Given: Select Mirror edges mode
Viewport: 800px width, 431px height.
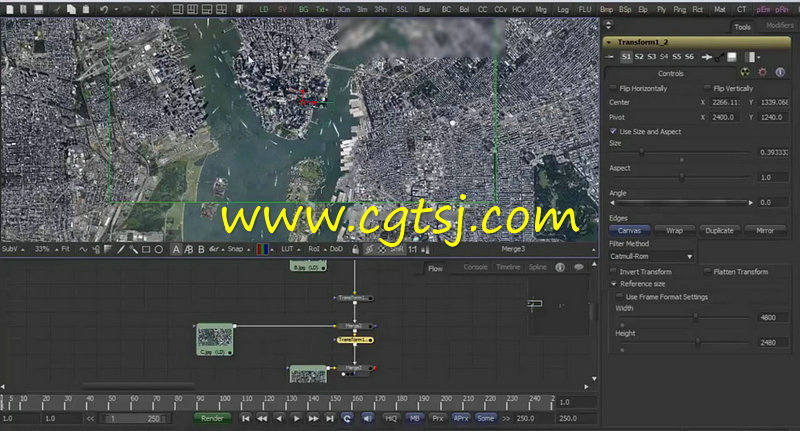Looking at the screenshot, I should pyautogui.click(x=765, y=231).
